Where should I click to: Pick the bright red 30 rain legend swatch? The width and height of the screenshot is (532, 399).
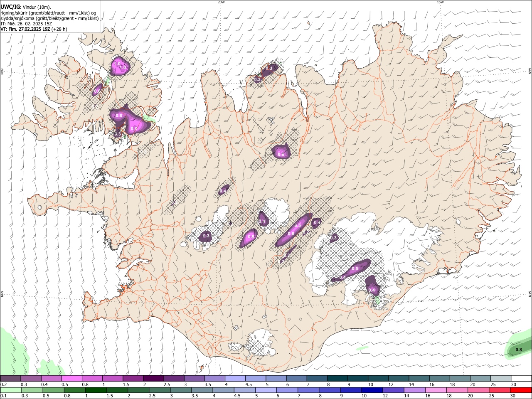[x=521, y=390]
